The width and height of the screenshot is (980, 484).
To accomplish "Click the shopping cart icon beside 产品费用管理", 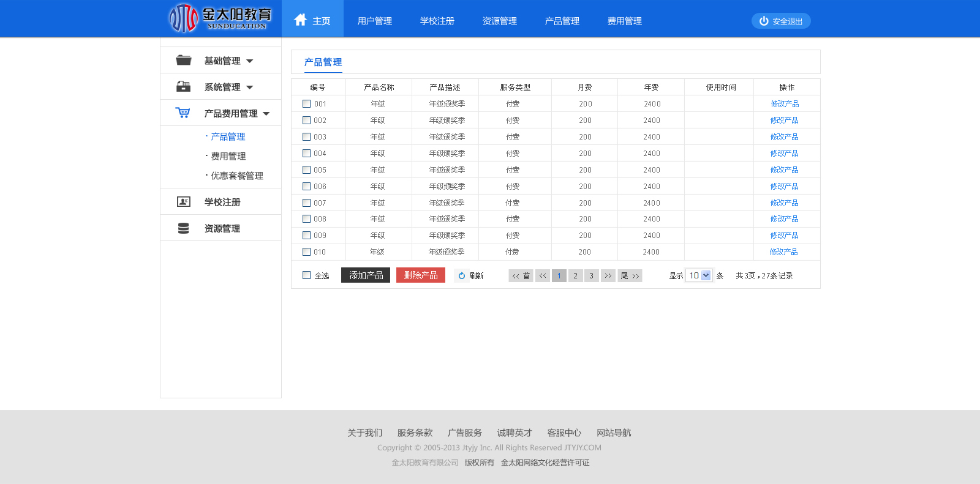I will (183, 113).
